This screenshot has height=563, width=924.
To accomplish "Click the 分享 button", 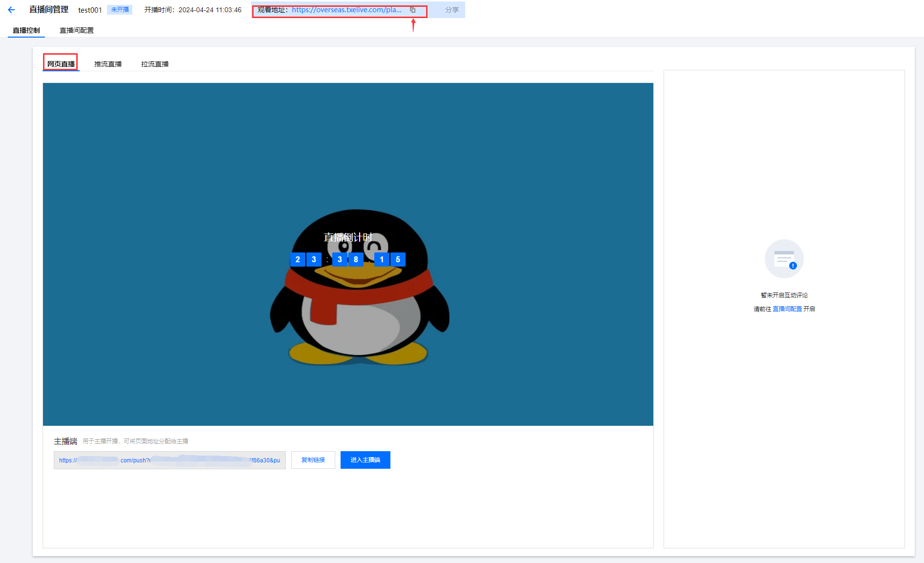I will click(x=452, y=10).
